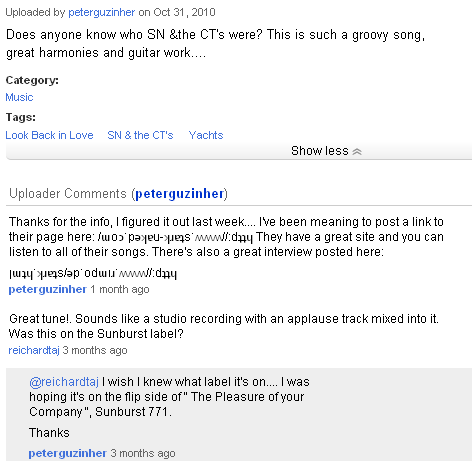Follow the mirrored stark-naked.com URL
Image resolution: width=472 pixels, height=469 pixels.
tap(175, 237)
